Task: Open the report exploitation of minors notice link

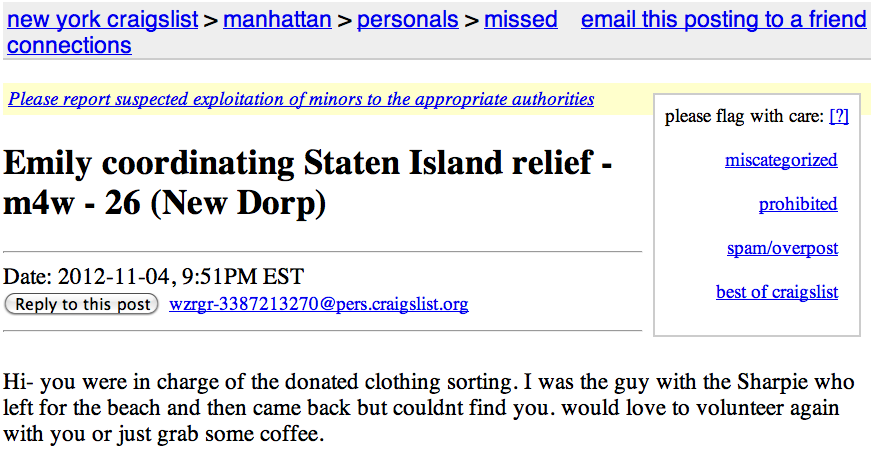Action: [x=301, y=99]
